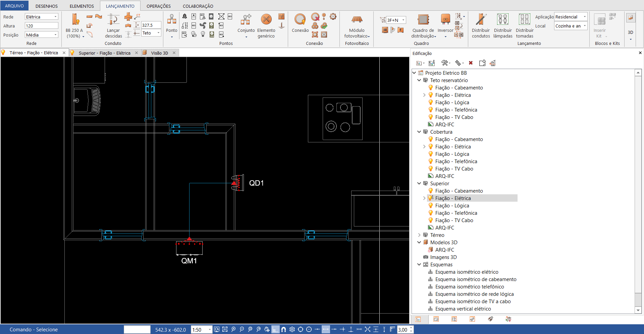
Task: Open the Quadro de distribuição tool
Action: (x=423, y=26)
